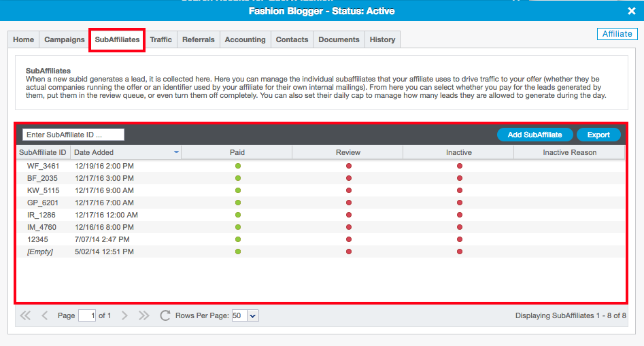Toggle Inactive status for [Empty] row

coord(460,252)
